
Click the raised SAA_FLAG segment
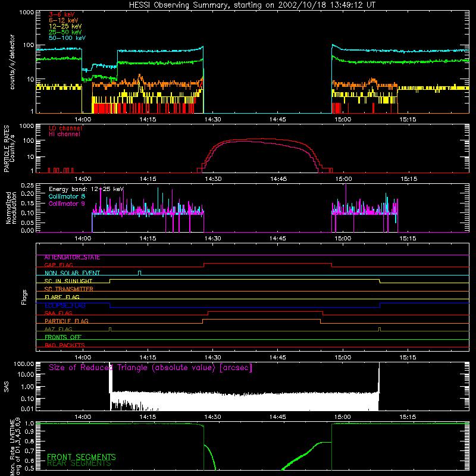[265, 312]
